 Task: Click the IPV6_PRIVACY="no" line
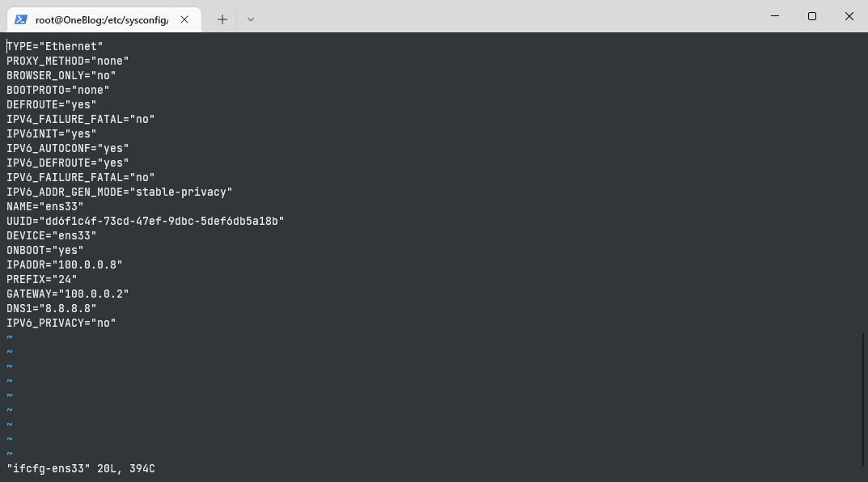[x=61, y=323]
